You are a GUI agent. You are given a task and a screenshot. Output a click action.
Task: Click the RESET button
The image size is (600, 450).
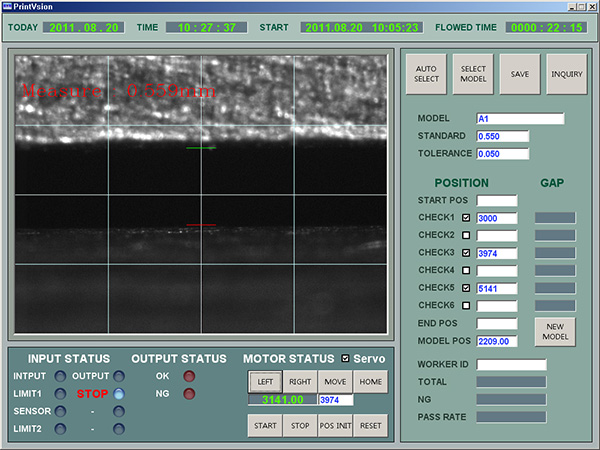[369, 426]
